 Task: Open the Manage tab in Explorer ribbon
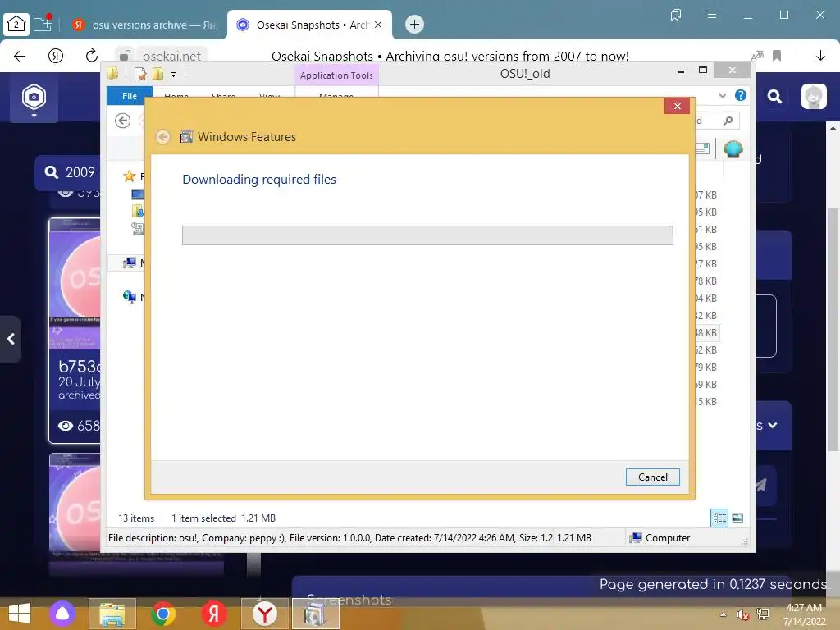tap(336, 96)
